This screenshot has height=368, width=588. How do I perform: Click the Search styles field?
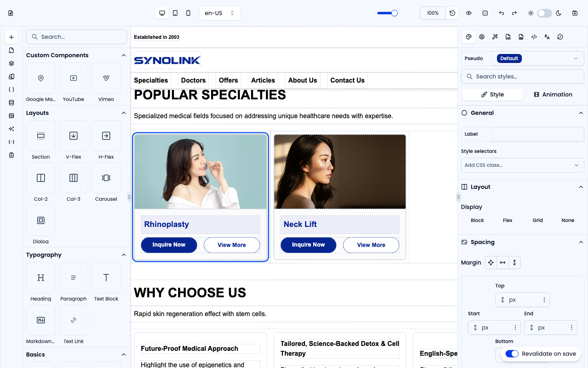(x=523, y=76)
